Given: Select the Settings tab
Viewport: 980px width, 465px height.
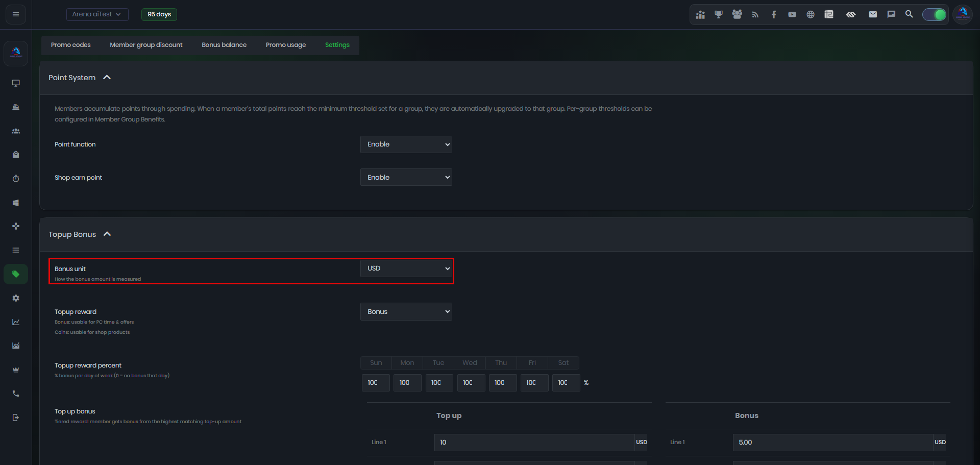Looking at the screenshot, I should click(337, 45).
